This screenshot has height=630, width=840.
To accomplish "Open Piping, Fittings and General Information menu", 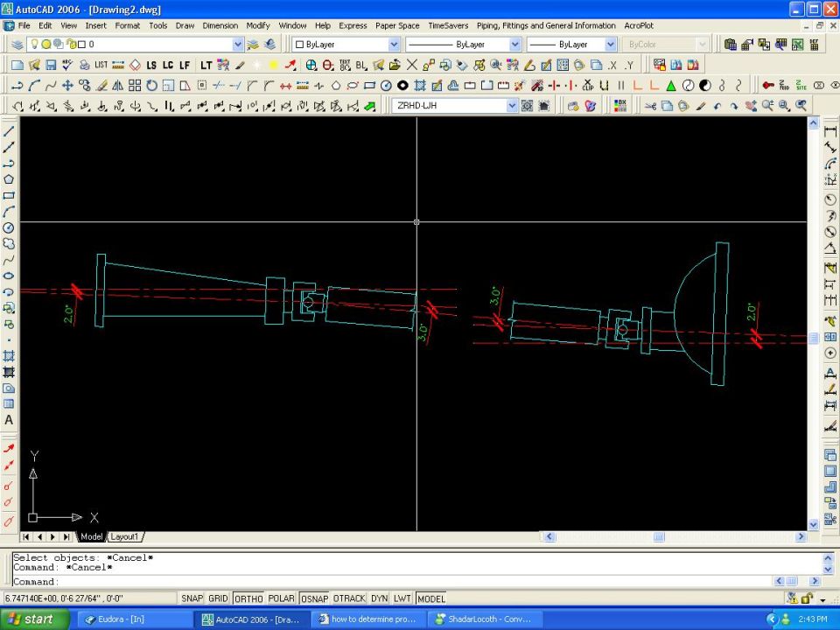I will tap(546, 25).
